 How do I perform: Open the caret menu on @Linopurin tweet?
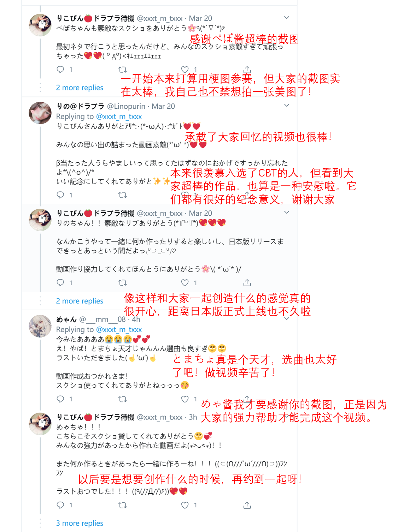coord(287,105)
